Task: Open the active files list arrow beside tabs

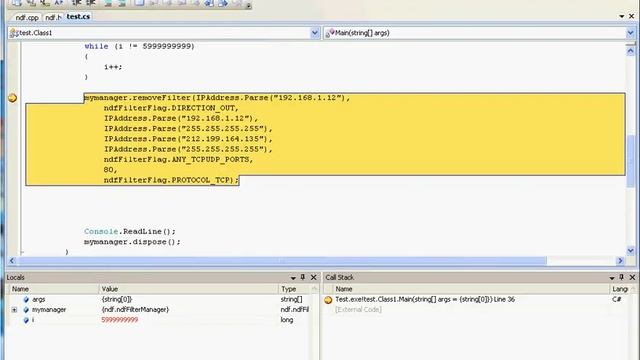Action: [622, 16]
